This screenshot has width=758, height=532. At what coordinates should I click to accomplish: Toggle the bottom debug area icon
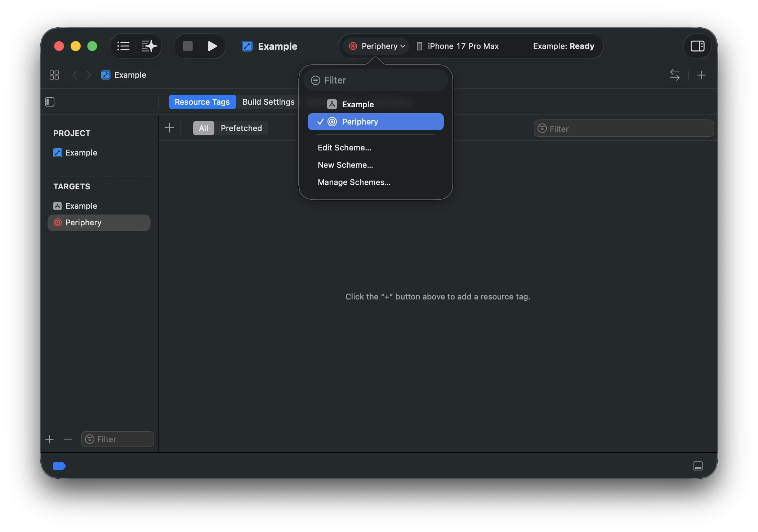click(x=698, y=466)
